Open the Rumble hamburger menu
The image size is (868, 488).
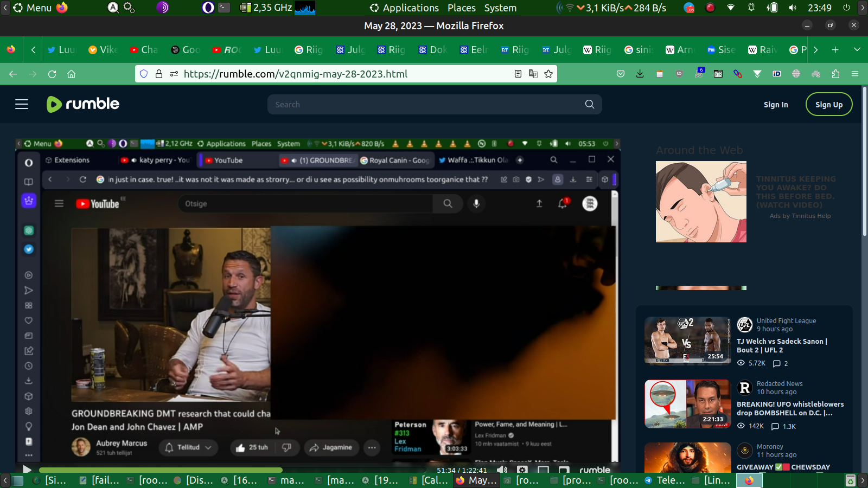22,104
